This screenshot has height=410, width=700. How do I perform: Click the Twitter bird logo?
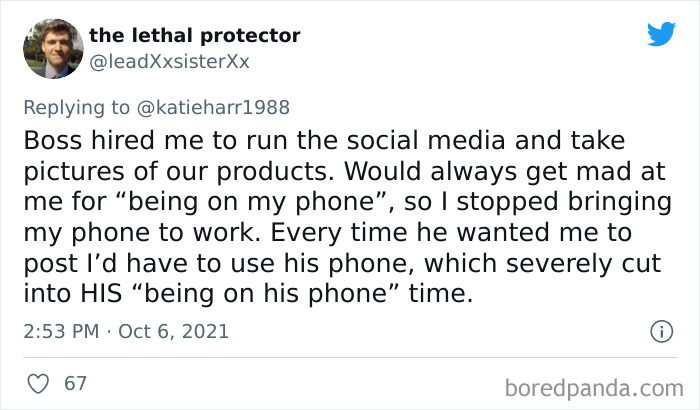(661, 34)
